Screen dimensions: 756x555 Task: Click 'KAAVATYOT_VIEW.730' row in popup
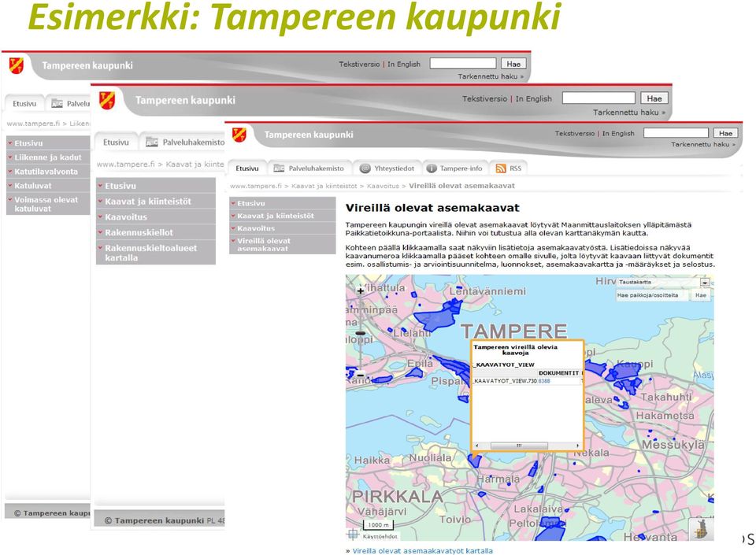click(x=506, y=380)
